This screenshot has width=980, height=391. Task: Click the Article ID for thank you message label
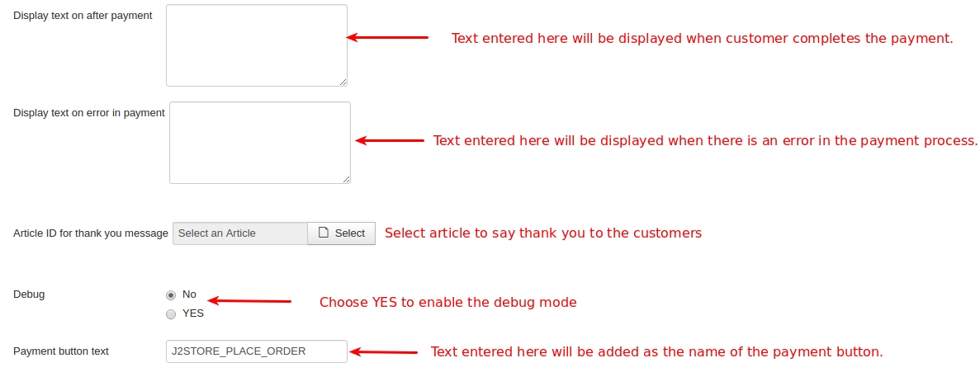pos(91,233)
